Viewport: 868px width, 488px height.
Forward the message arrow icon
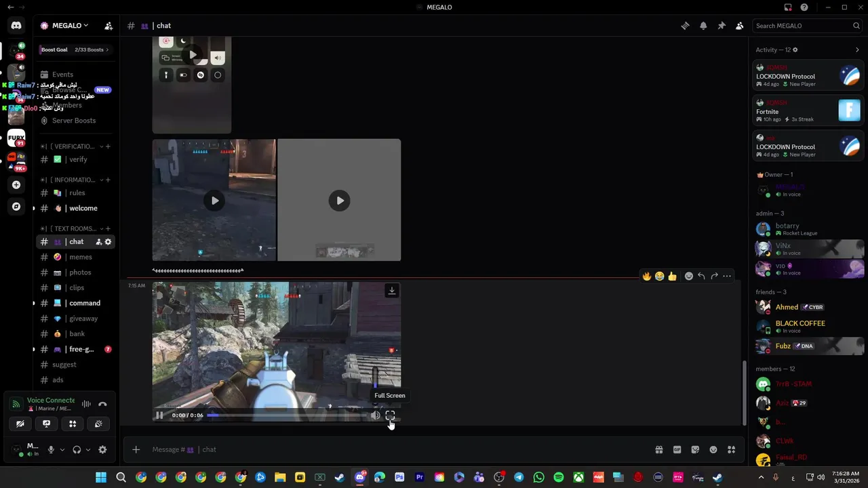(714, 276)
